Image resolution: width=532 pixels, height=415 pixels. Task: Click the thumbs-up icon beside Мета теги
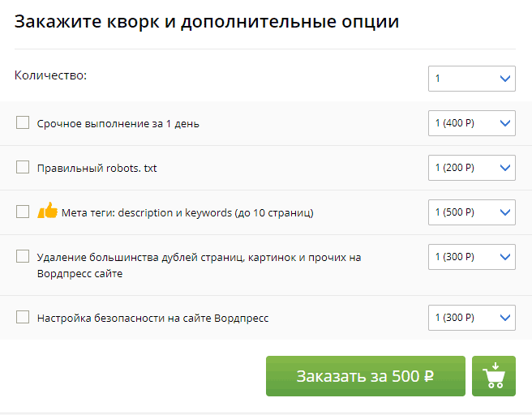[48, 211]
